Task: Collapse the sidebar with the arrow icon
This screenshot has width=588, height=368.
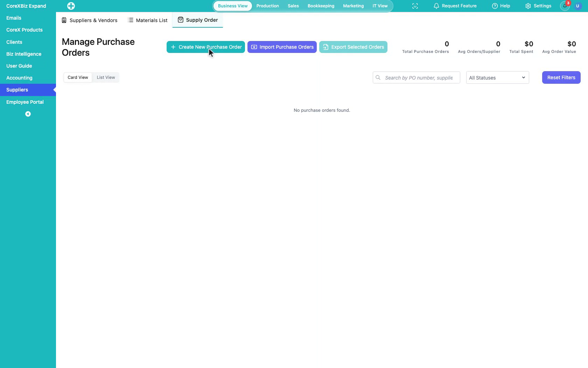Action: click(28, 114)
